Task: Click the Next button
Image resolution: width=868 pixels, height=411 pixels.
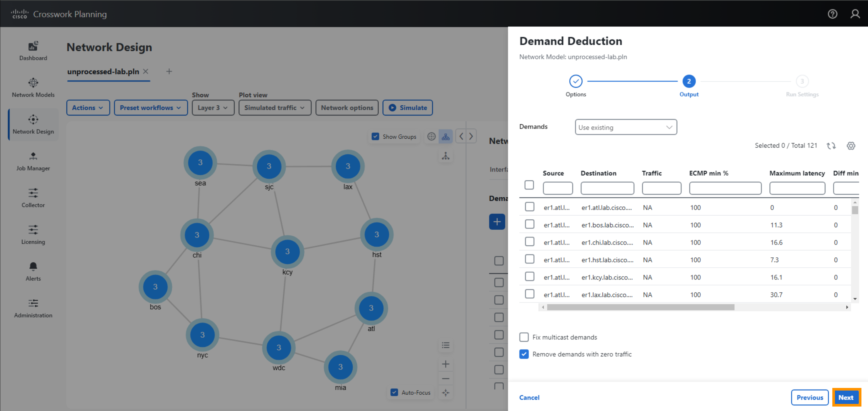Action: click(x=846, y=397)
